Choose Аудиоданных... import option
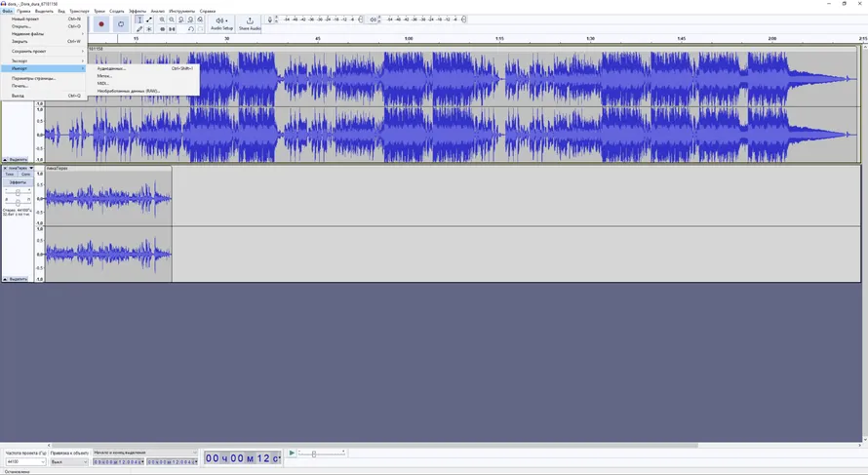 143,68
